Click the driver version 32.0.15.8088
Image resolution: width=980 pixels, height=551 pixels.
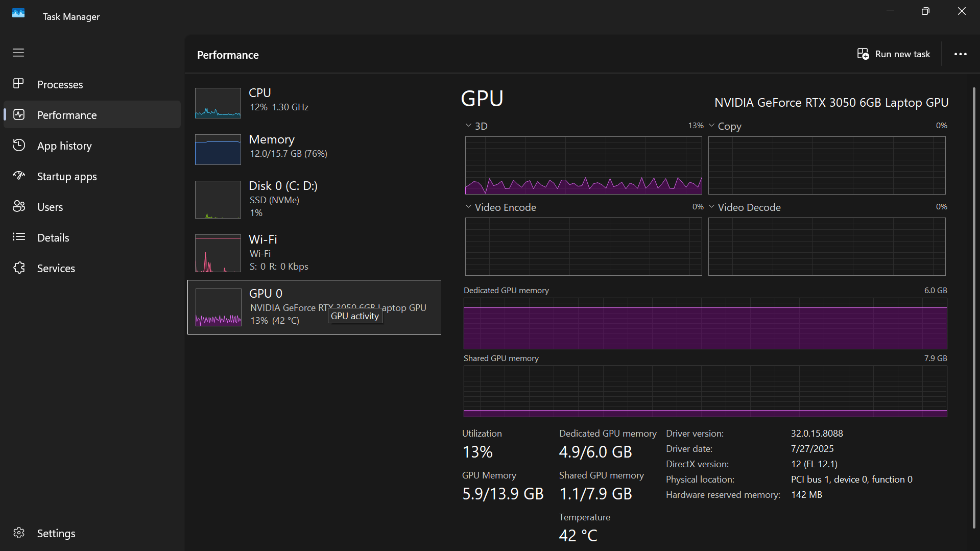click(x=817, y=434)
